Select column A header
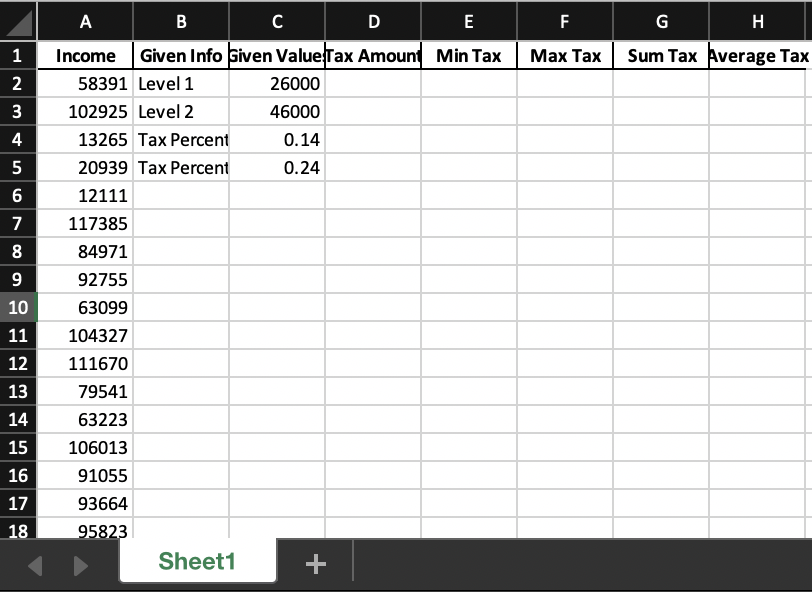This screenshot has height=592, width=812. (x=85, y=21)
